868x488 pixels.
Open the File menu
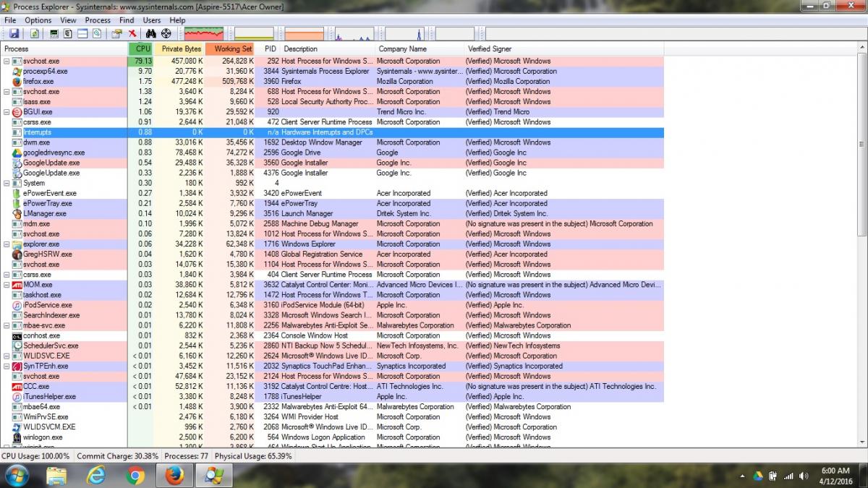[x=11, y=20]
